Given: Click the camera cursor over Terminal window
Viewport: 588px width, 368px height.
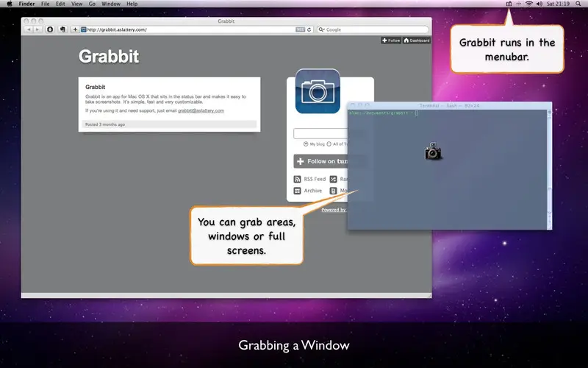Looking at the screenshot, I should 433,151.
